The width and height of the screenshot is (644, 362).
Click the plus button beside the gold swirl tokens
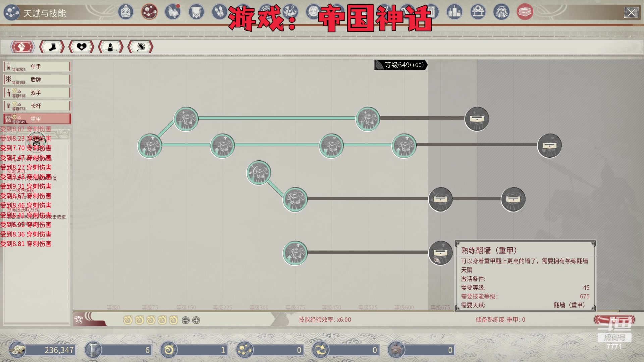(196, 320)
